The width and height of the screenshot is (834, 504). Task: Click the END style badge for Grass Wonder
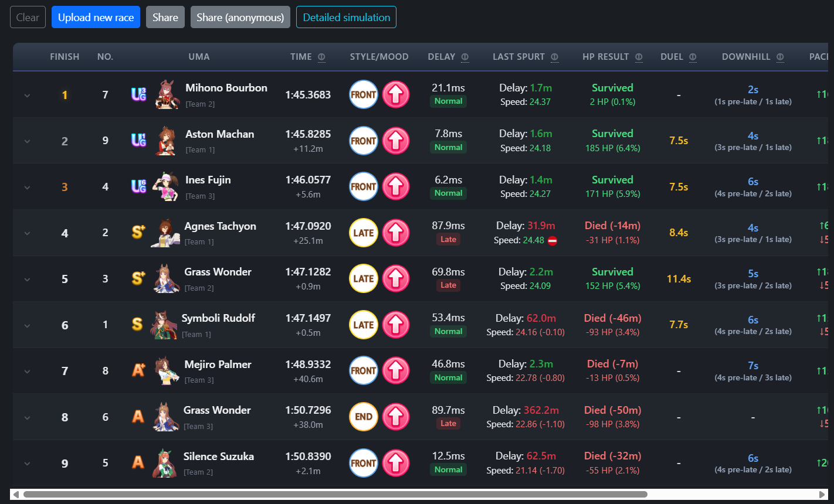(x=364, y=417)
